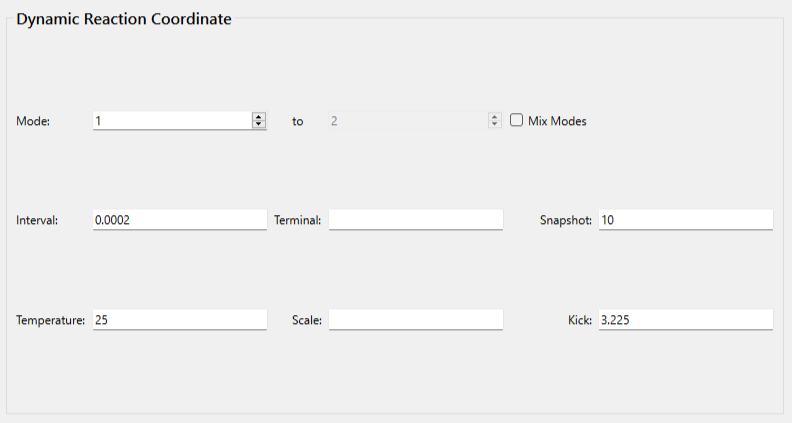Image resolution: width=792 pixels, height=423 pixels.
Task: Click the Mode label text
Action: [33, 121]
